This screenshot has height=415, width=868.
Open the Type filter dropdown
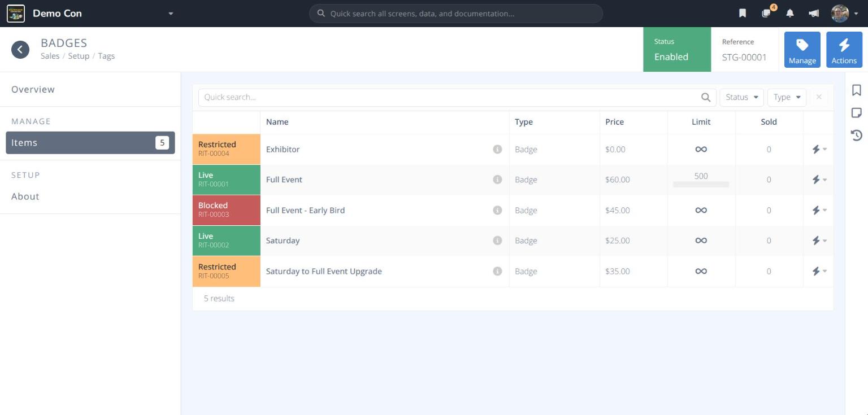pos(787,97)
